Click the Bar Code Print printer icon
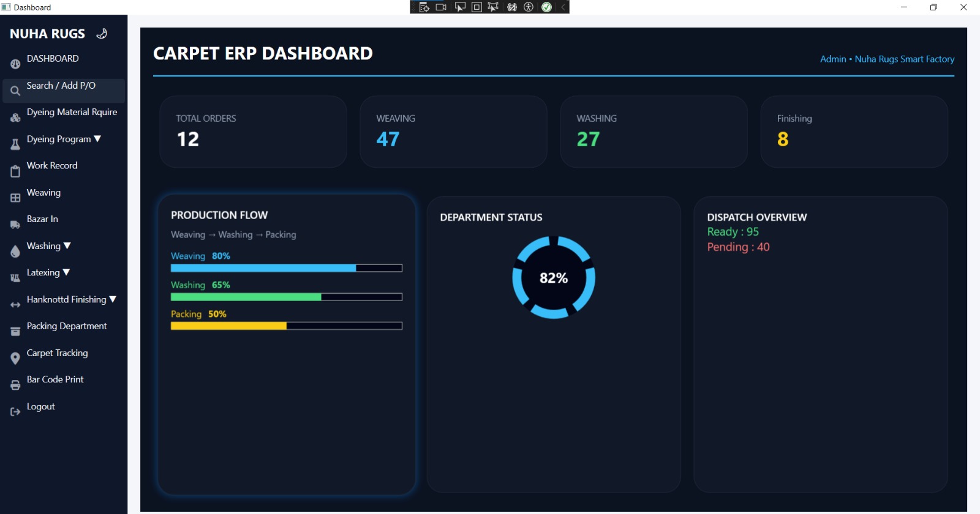 (15, 385)
